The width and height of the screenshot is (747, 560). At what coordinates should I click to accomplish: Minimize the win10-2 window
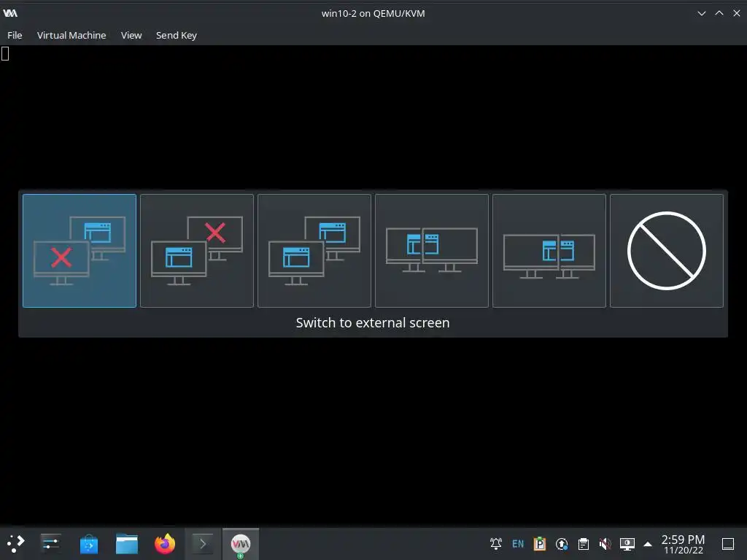click(x=701, y=13)
